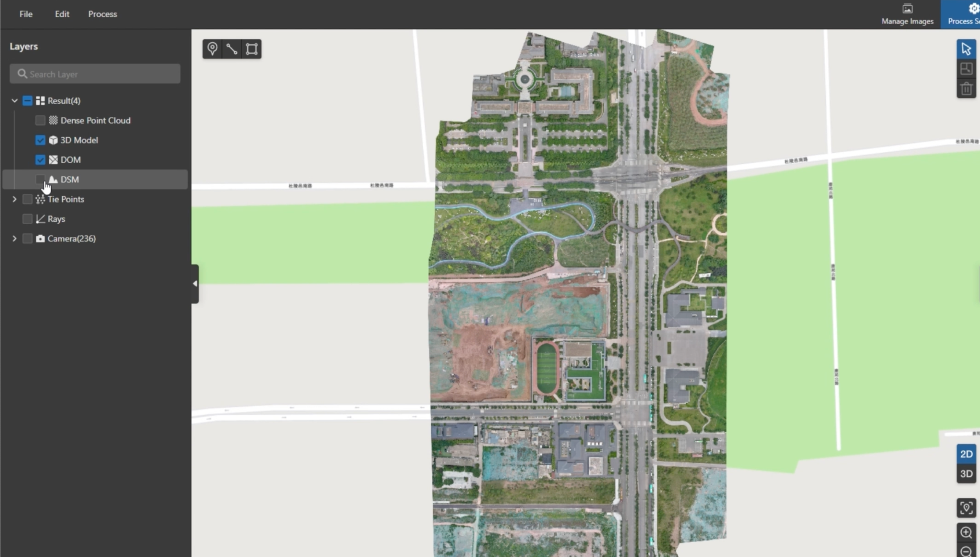
Task: Open the Process menu
Action: click(x=102, y=14)
